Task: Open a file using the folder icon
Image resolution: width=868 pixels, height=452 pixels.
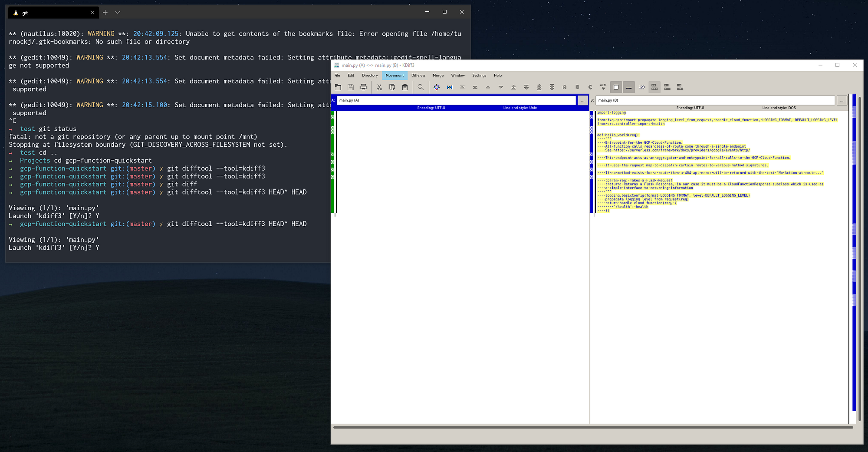Action: coord(338,87)
